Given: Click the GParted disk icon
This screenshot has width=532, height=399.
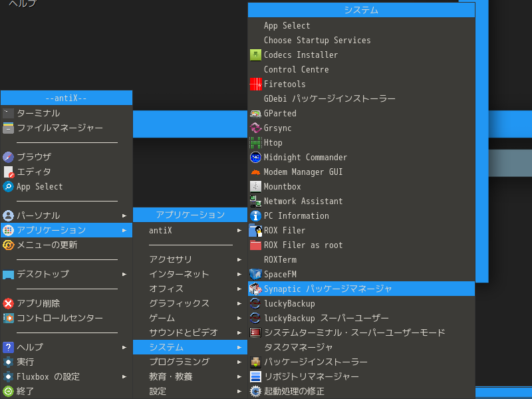Looking at the screenshot, I should pyautogui.click(x=255, y=113).
